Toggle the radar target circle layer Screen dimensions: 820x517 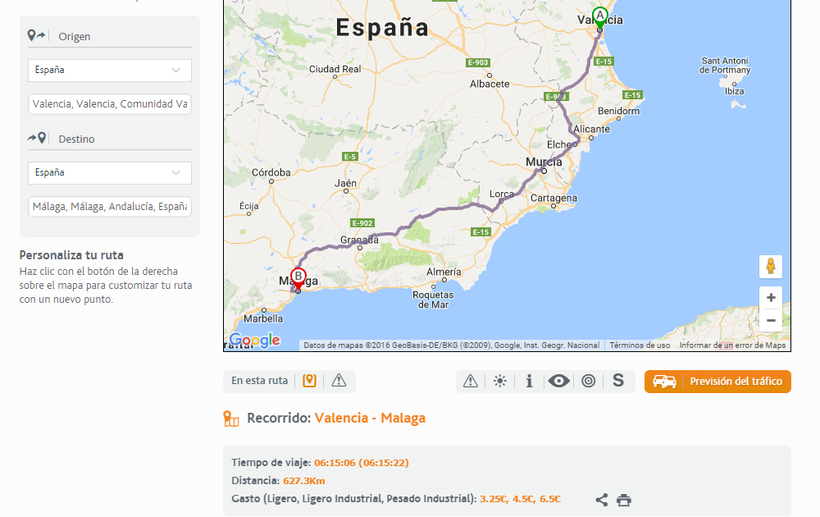pos(588,381)
